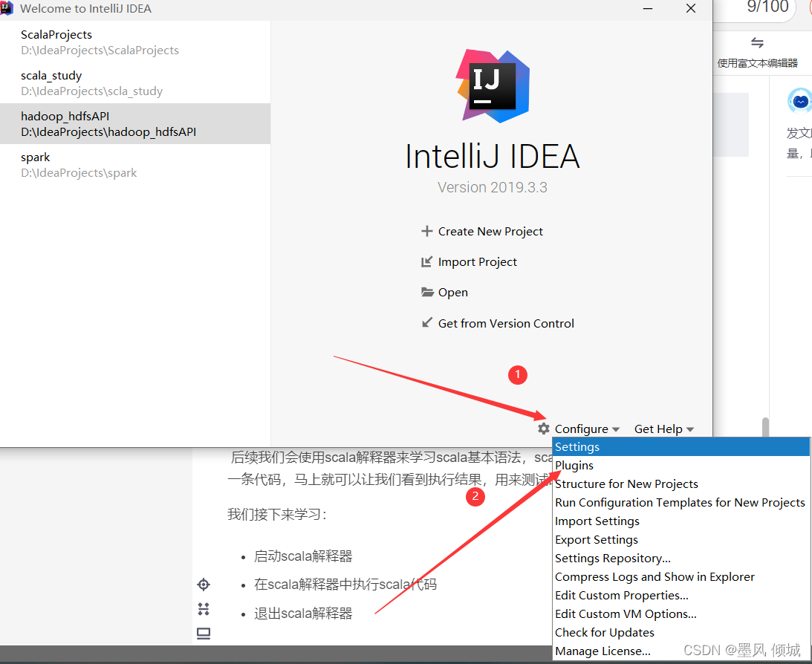Screen dimensions: 812x664
Task: Select Plugins in the Configure menu
Action: pos(681,465)
